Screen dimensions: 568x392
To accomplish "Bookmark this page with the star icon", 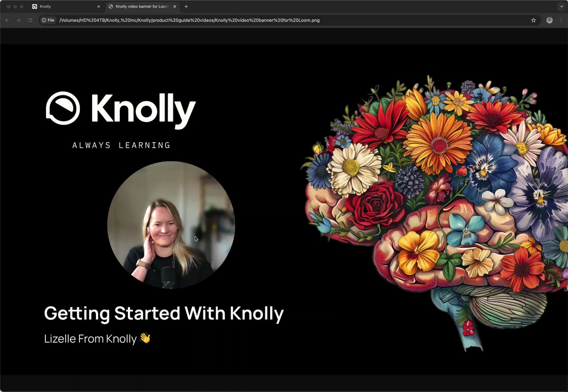I will click(x=533, y=20).
